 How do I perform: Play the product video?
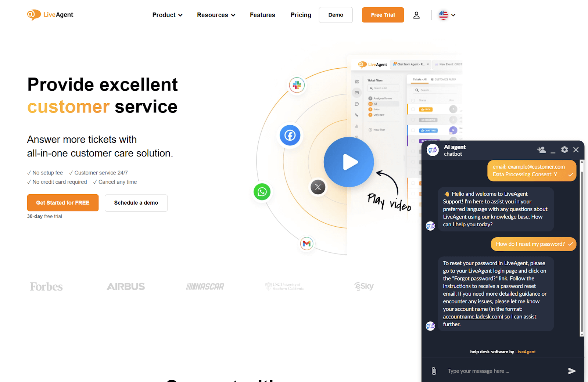click(x=348, y=162)
